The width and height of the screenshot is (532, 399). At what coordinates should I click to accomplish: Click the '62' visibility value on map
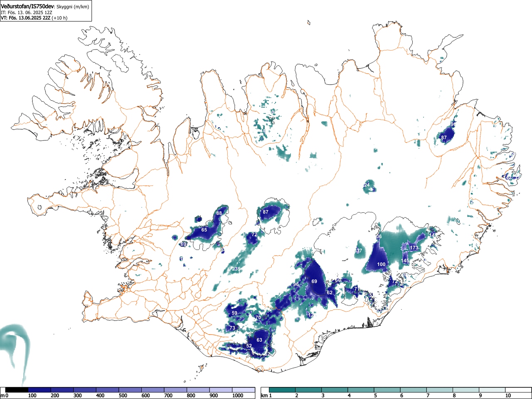330,293
